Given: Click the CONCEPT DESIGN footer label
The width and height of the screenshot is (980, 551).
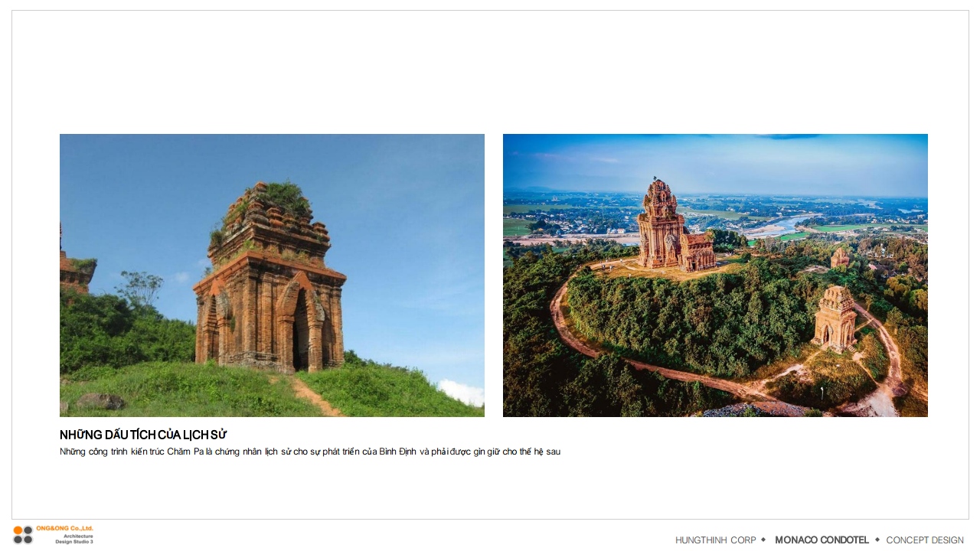Looking at the screenshot, I should tap(925, 540).
